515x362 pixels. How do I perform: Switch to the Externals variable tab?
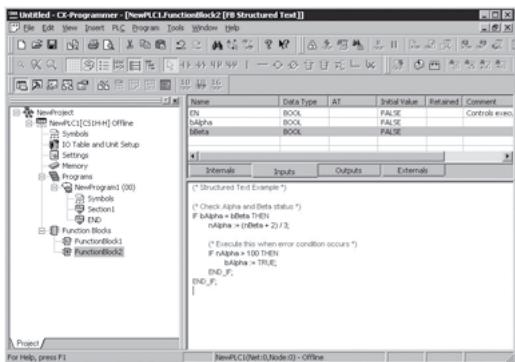click(x=413, y=171)
